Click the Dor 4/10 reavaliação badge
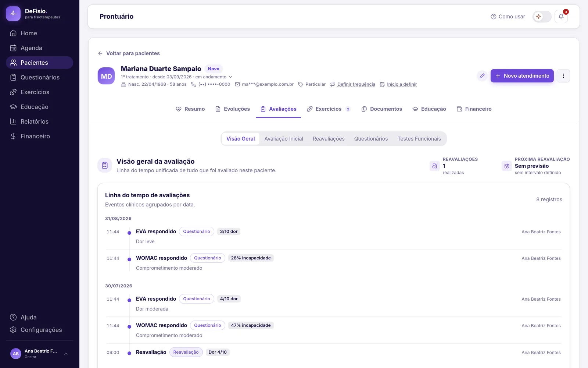Viewport: 588px width, 368px height. tap(218, 352)
